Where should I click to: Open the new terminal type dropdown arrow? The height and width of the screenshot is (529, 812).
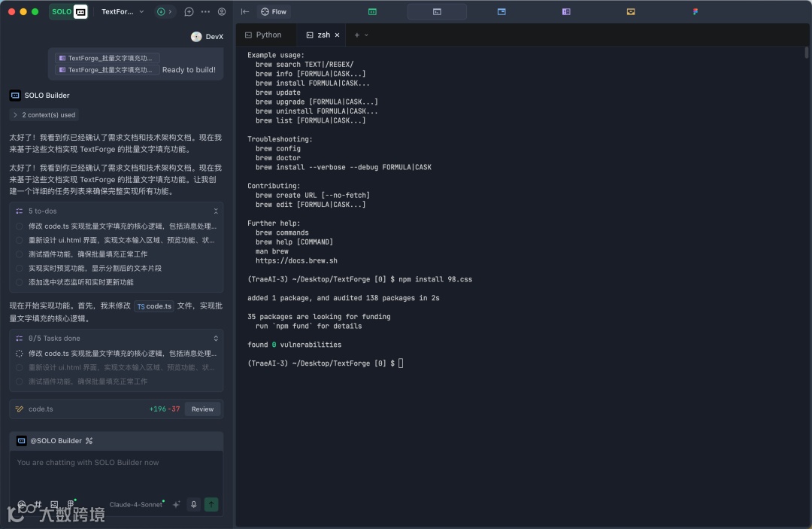point(367,35)
